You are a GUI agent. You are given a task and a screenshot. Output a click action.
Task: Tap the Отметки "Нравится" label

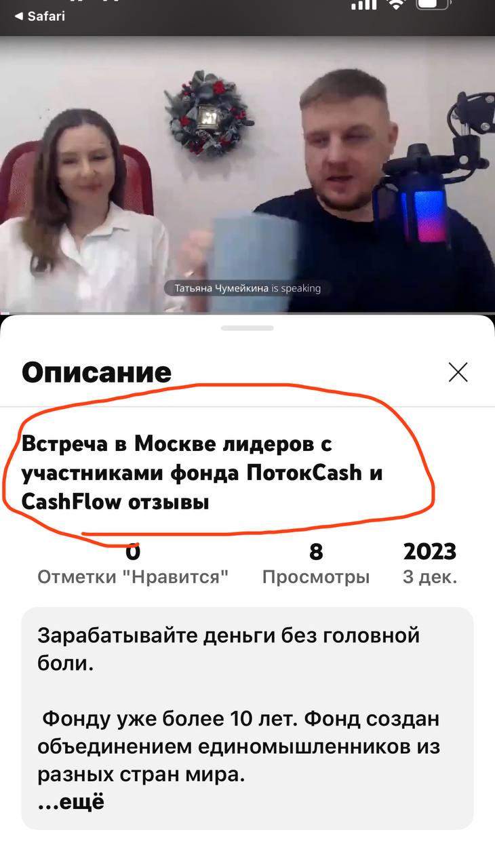(x=133, y=577)
